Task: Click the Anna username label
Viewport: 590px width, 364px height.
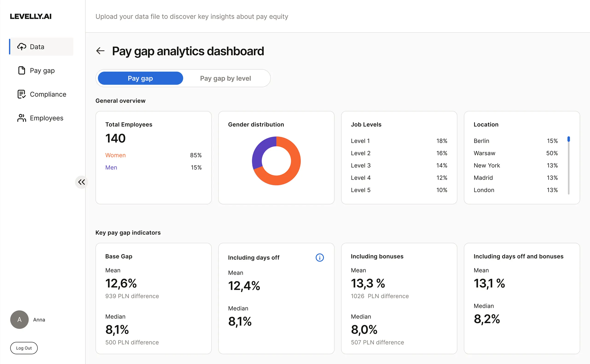Action: (x=39, y=320)
